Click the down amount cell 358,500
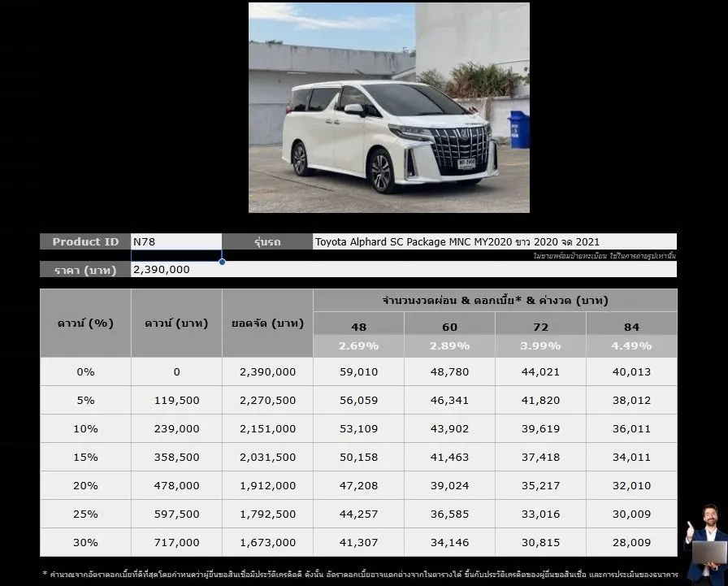The height and width of the screenshot is (586, 728). tap(176, 457)
